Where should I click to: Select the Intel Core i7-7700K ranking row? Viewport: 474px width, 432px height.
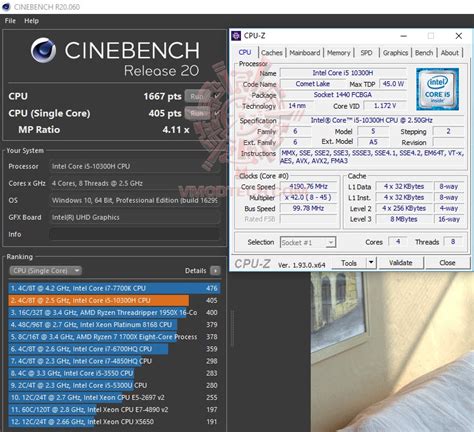114,288
